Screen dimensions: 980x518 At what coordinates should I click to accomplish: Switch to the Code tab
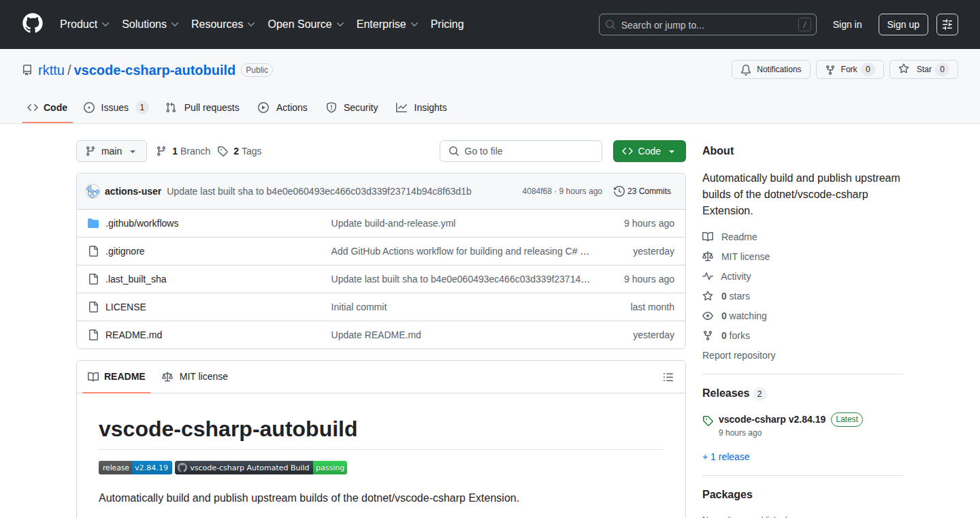point(48,108)
